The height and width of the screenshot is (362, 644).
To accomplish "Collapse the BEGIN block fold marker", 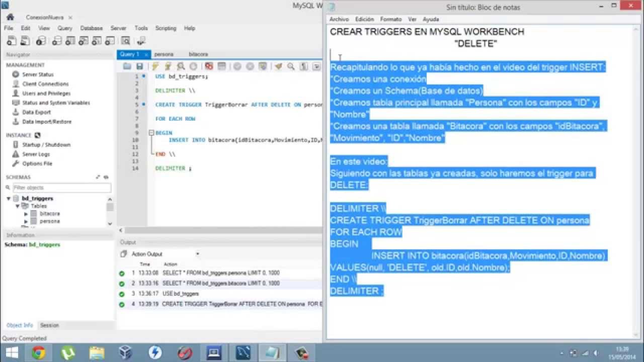I will pyautogui.click(x=151, y=133).
